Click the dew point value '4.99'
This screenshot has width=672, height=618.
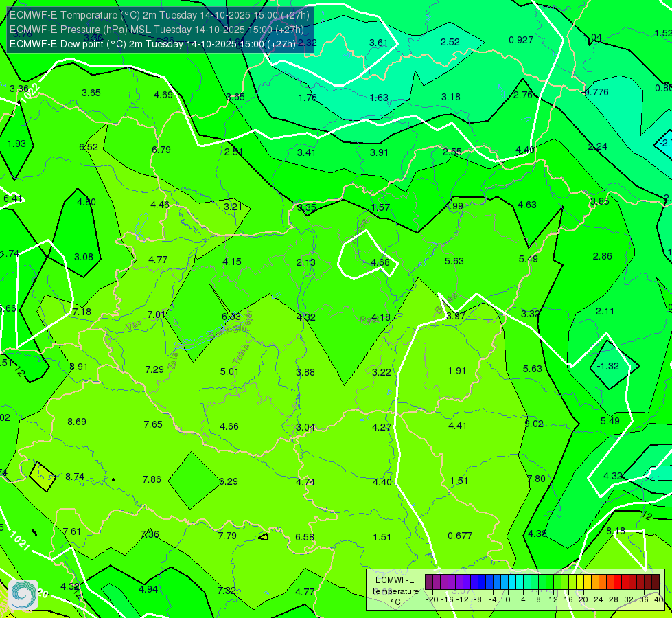pyautogui.click(x=454, y=206)
